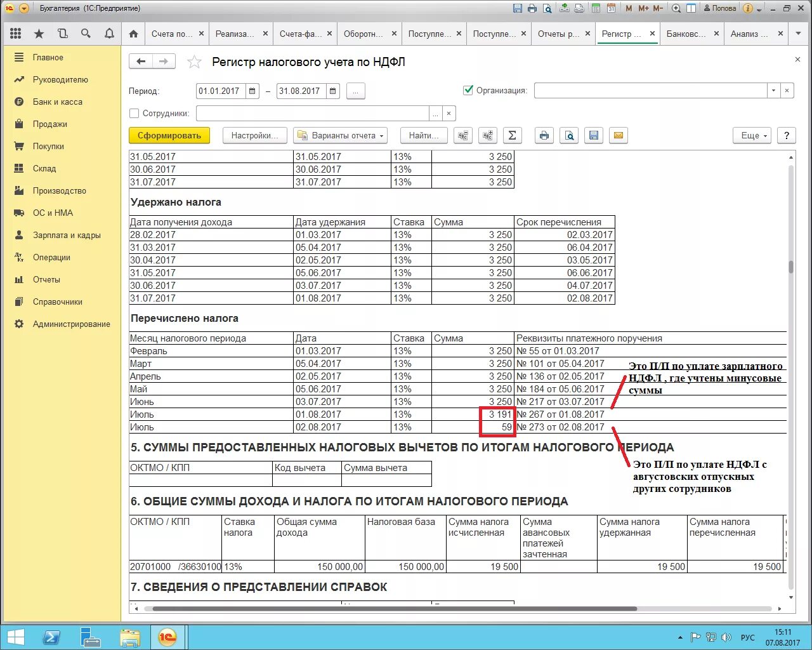Open period start date calendar picker

coord(252,91)
